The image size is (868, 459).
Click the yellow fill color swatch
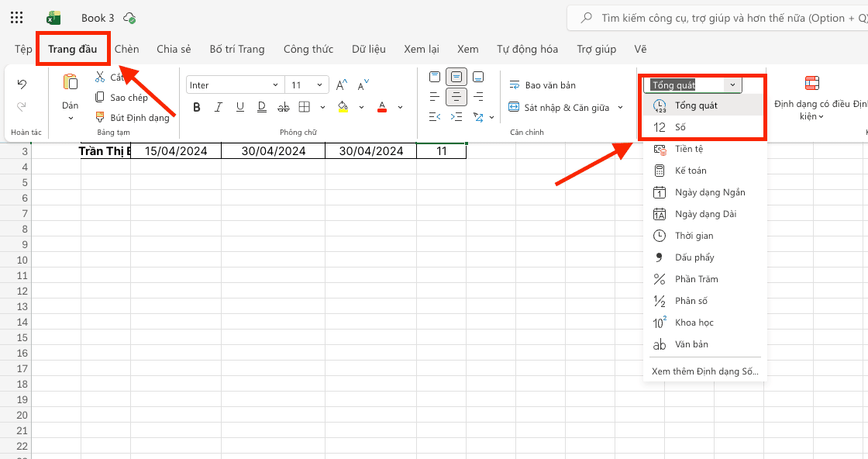343,107
